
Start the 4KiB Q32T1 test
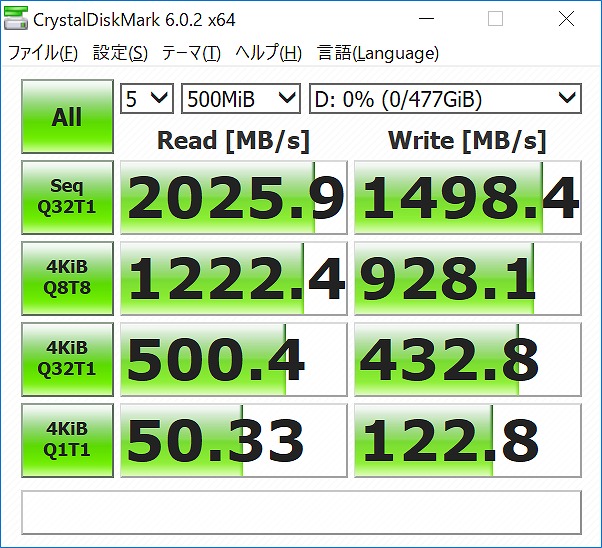(x=68, y=359)
